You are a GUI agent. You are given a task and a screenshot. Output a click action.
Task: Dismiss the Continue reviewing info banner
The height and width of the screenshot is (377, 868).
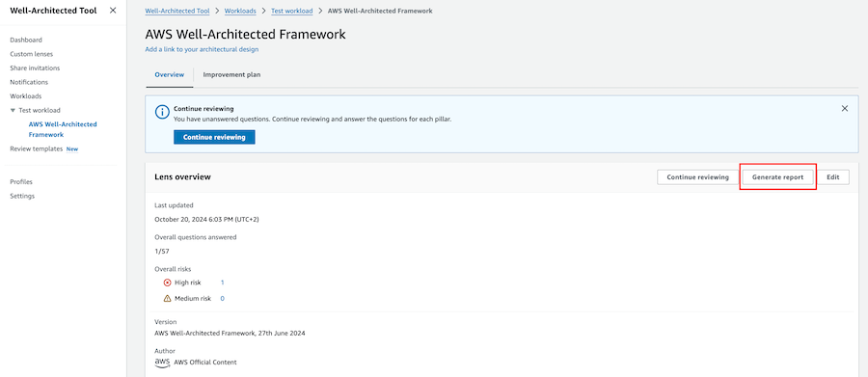(x=844, y=109)
